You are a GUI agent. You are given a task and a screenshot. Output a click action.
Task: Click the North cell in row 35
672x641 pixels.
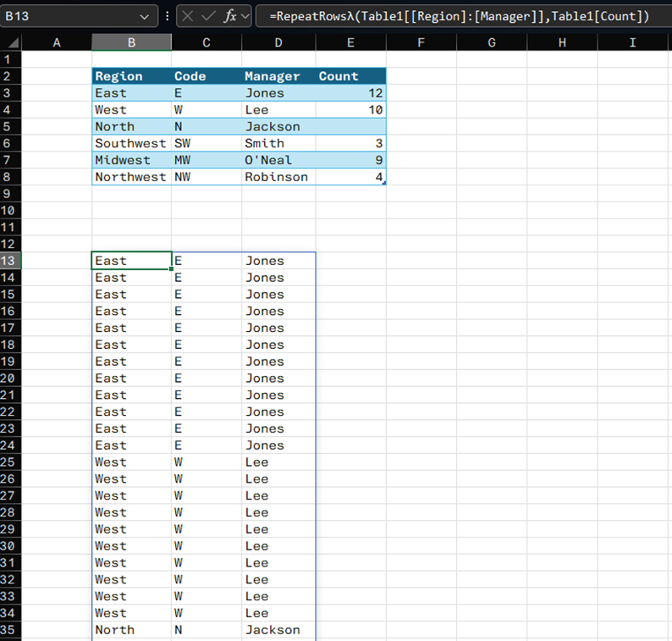pyautogui.click(x=131, y=629)
